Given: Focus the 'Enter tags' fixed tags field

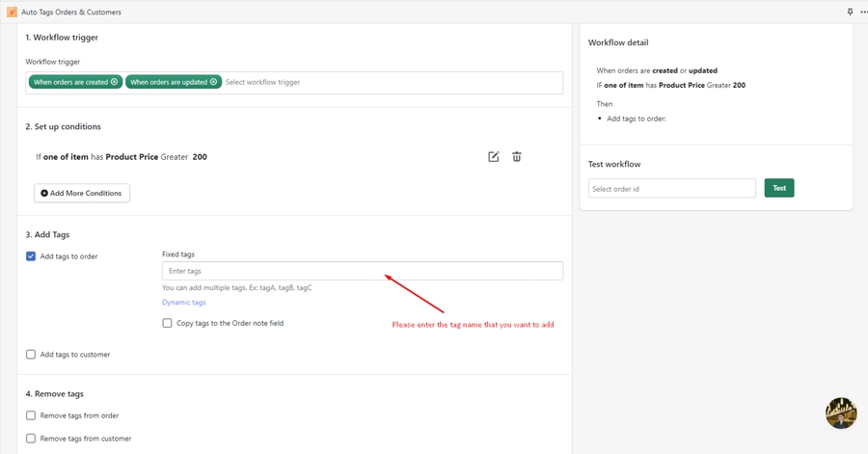Looking at the screenshot, I should click(362, 271).
